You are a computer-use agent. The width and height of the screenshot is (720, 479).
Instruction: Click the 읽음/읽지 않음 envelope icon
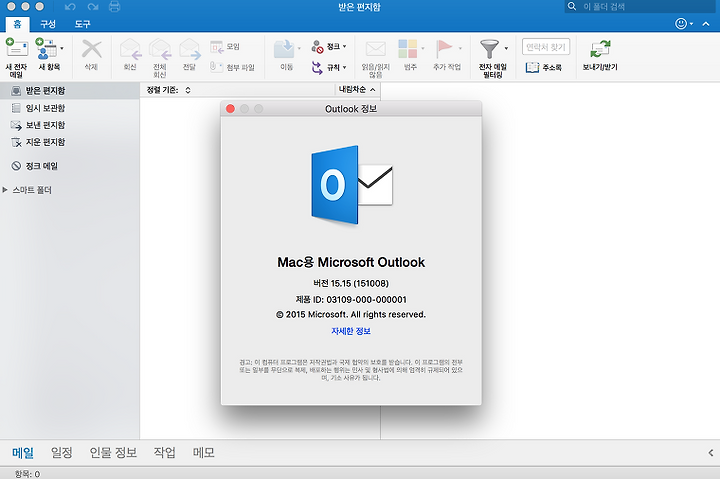tap(376, 49)
